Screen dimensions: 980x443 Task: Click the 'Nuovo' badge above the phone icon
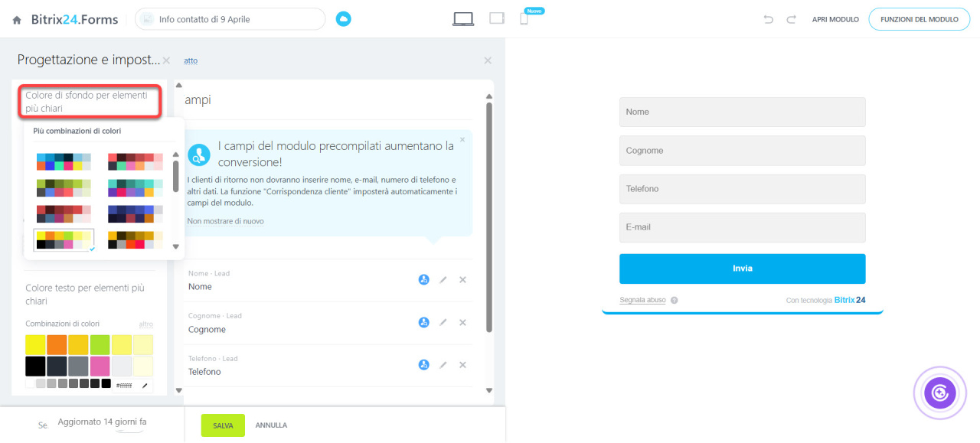click(534, 11)
